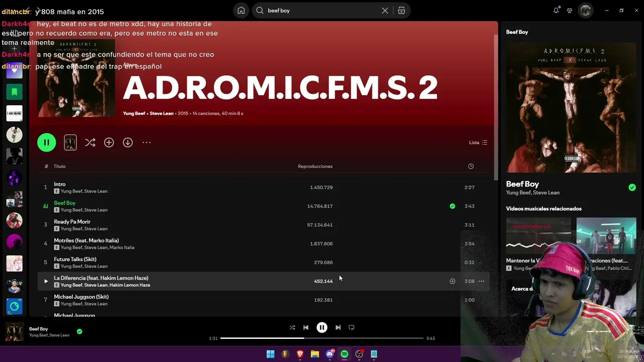Open the Browse icon beside the search bar
The height and width of the screenshot is (362, 644).
(x=401, y=11)
